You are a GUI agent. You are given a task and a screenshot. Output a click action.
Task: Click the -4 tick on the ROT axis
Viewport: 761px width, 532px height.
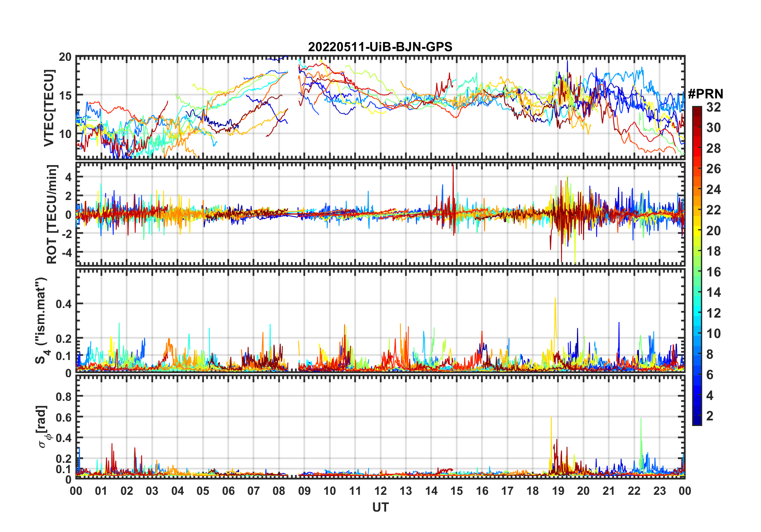click(x=66, y=253)
